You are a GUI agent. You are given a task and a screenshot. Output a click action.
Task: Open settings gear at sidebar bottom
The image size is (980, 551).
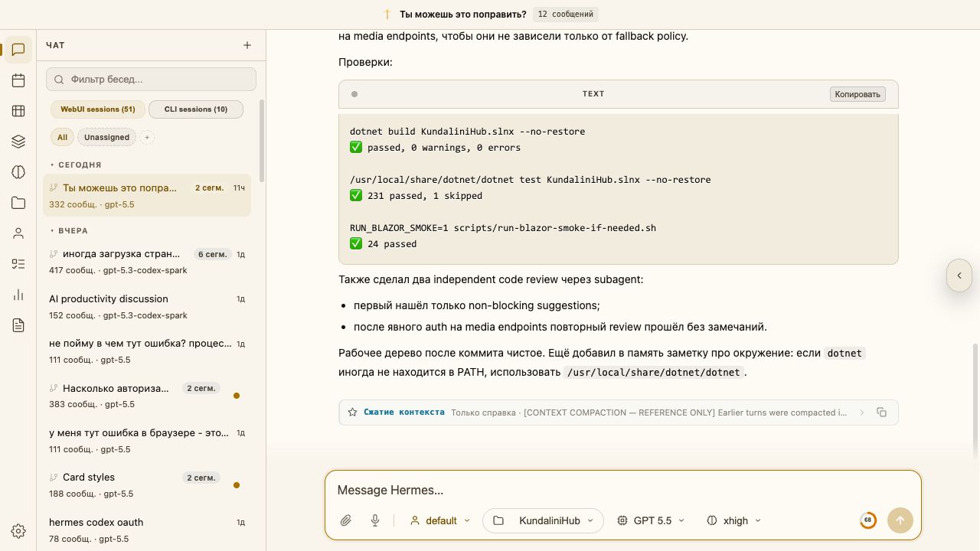pyautogui.click(x=18, y=531)
